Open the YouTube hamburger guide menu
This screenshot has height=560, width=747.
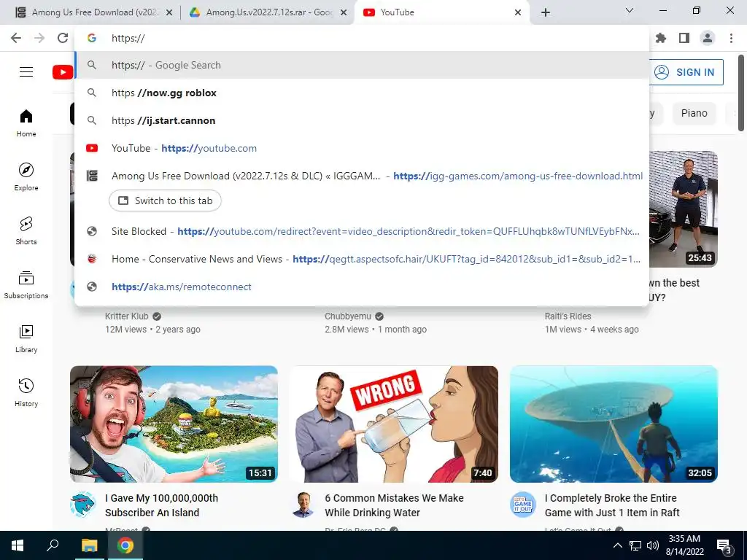(26, 72)
